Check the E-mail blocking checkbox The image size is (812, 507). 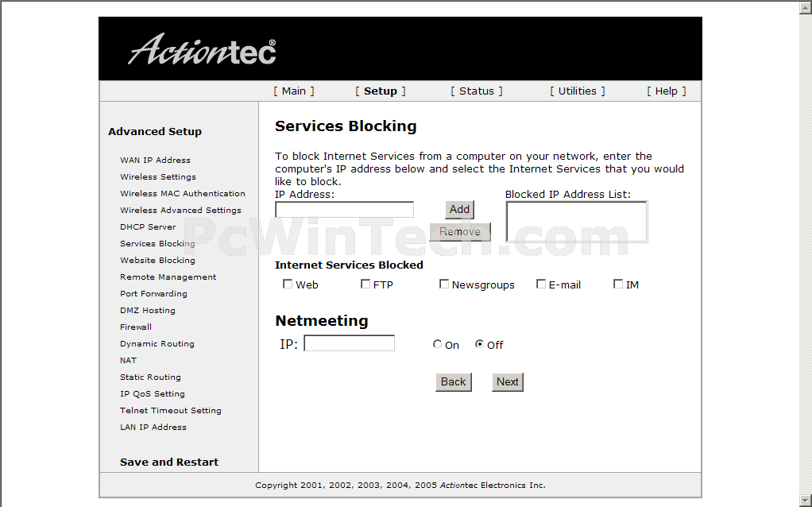pyautogui.click(x=540, y=284)
